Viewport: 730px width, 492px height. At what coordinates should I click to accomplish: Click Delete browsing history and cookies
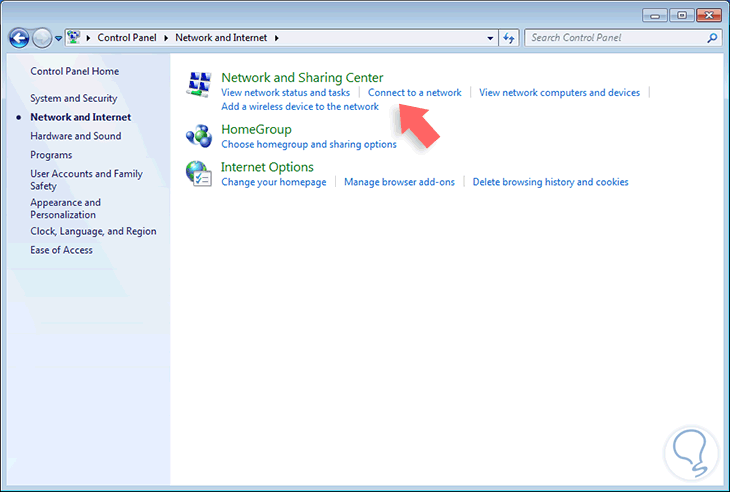click(550, 182)
